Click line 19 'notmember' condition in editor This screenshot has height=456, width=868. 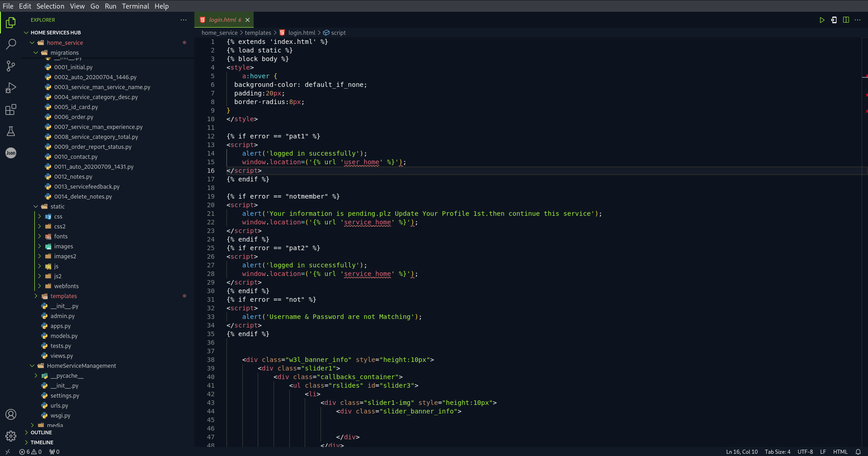pos(283,196)
